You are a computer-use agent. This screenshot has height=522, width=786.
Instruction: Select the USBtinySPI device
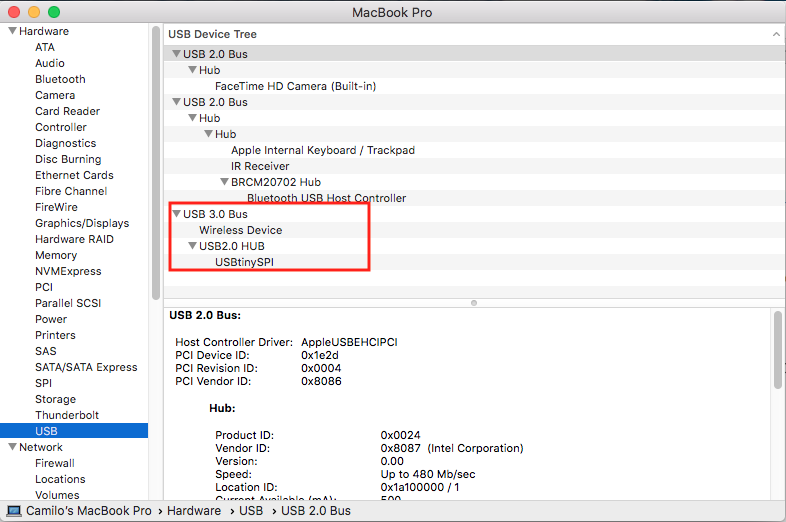point(244,262)
